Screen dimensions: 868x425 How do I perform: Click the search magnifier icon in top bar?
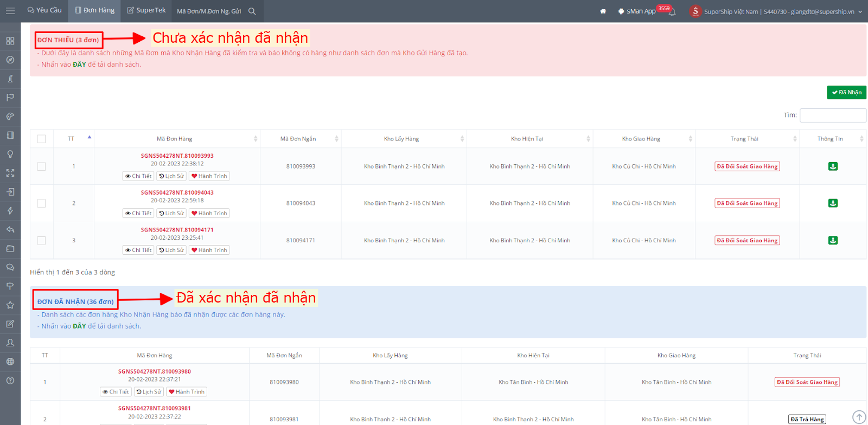(x=252, y=11)
